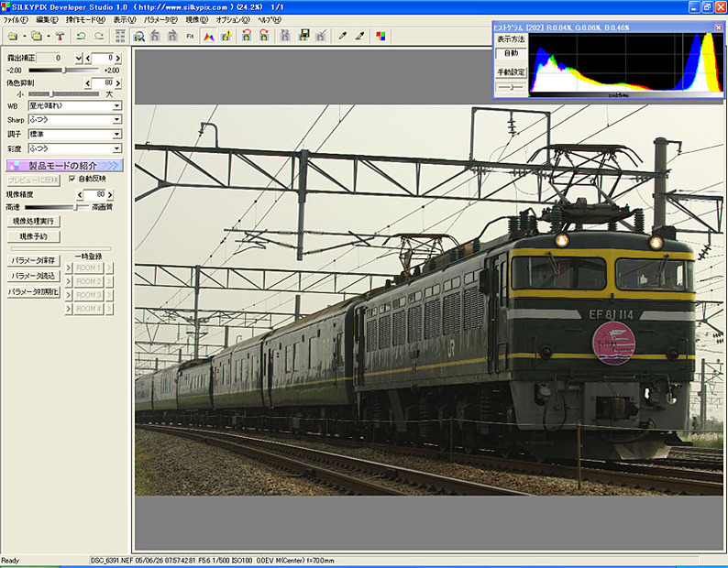728x568 pixels.
Task: Switch to thumbnail grid view icon
Action: (120, 37)
